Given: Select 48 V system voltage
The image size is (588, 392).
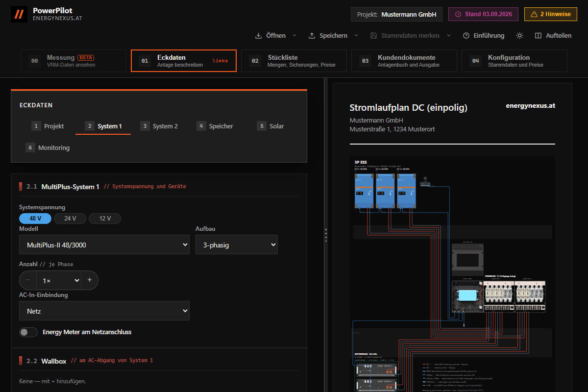Looking at the screenshot, I should pos(35,219).
